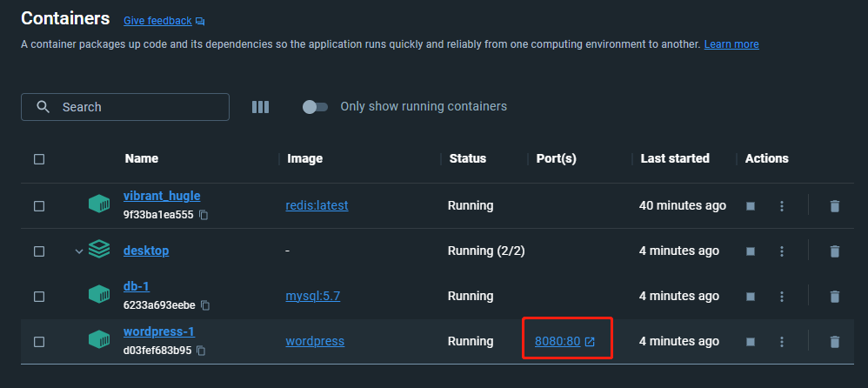
Task: Click the magnifier icon in search box
Action: click(x=43, y=107)
